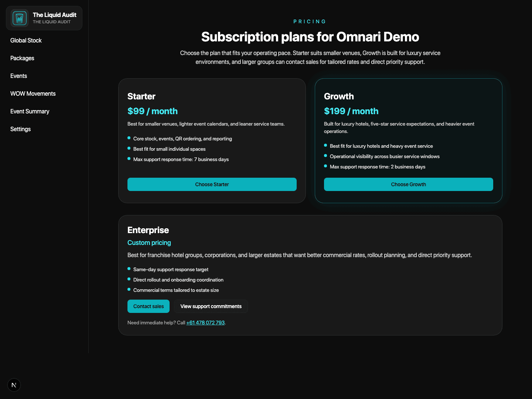Open the Event Summary section
The width and height of the screenshot is (532, 399).
(30, 112)
